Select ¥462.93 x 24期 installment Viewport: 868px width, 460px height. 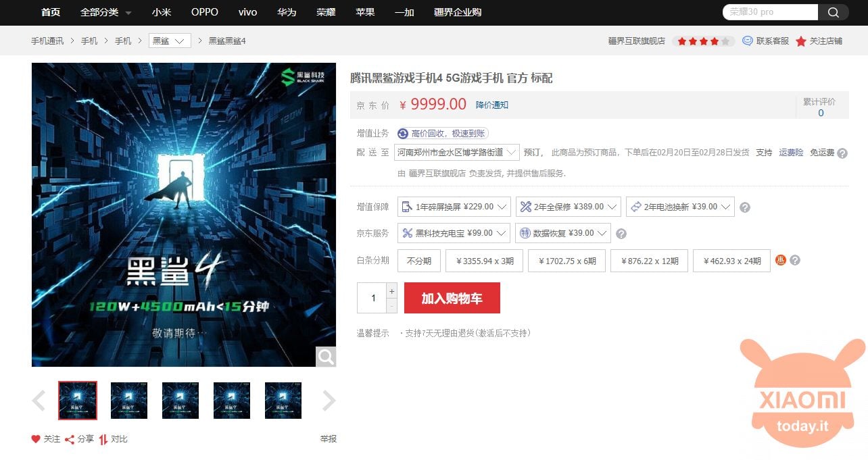point(731,261)
